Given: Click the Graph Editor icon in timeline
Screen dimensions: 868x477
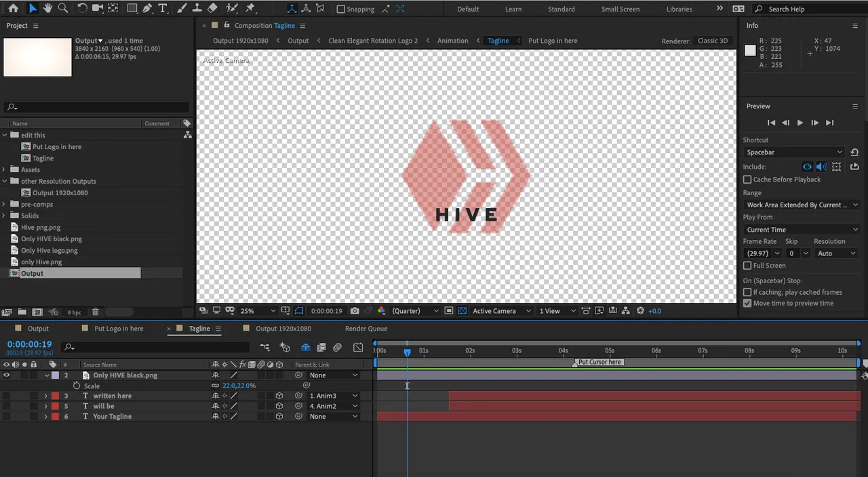Looking at the screenshot, I should [358, 348].
